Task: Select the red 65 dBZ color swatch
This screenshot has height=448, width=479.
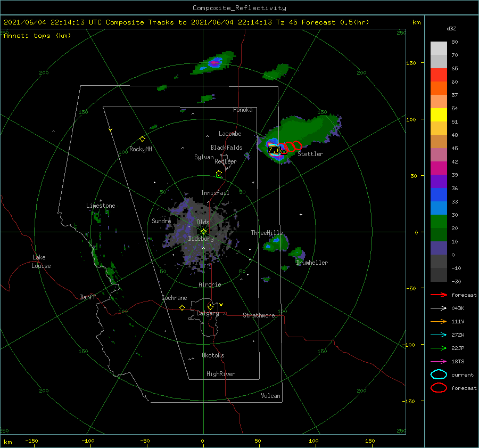Action: pyautogui.click(x=439, y=75)
